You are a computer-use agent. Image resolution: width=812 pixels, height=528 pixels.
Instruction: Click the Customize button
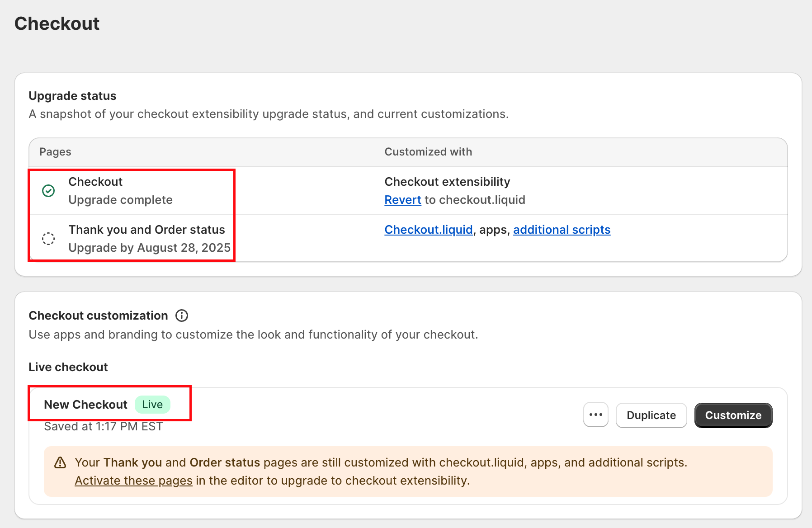pyautogui.click(x=733, y=415)
